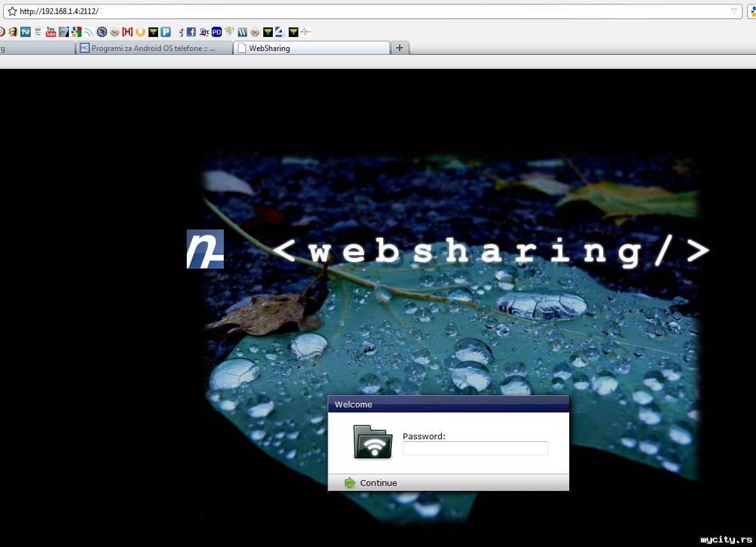Open the gray F bookmark icon
Viewport: 756px width, 547px height.
click(x=64, y=32)
